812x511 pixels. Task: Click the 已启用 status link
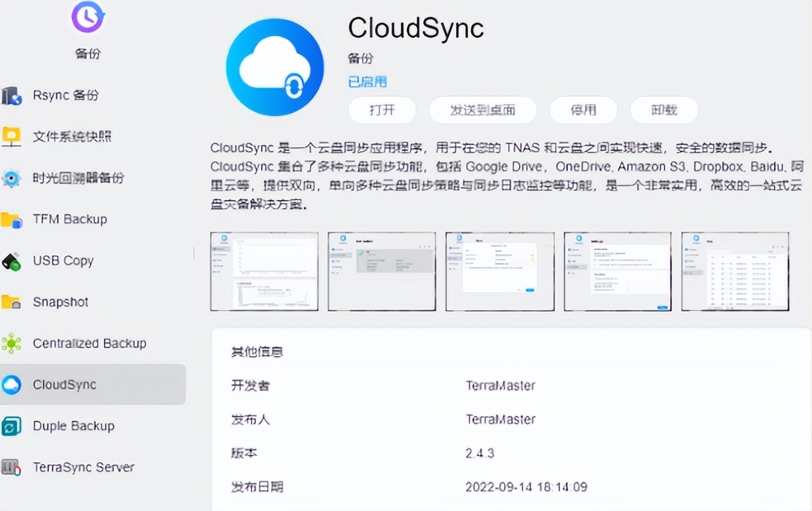click(367, 82)
